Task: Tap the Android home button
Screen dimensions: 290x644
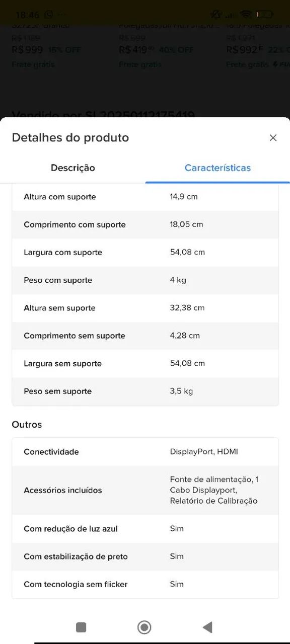Action: tap(144, 627)
